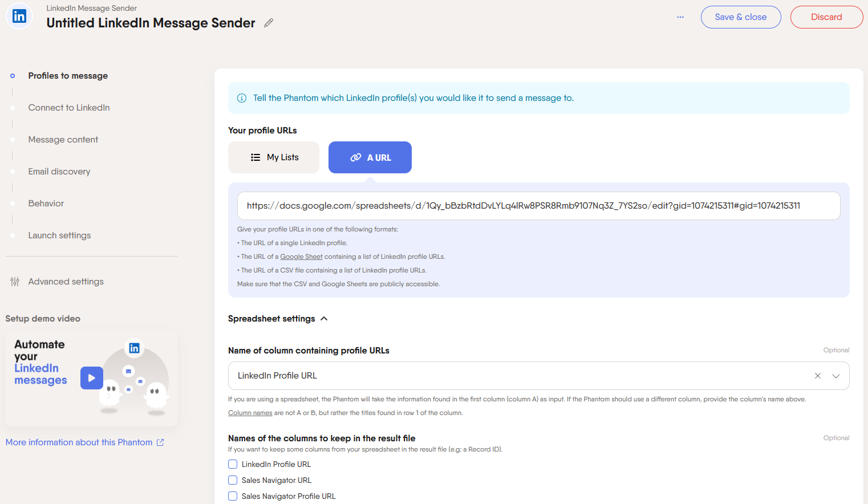868x504 pixels.
Task: Clear the column name with X icon
Action: pos(818,376)
